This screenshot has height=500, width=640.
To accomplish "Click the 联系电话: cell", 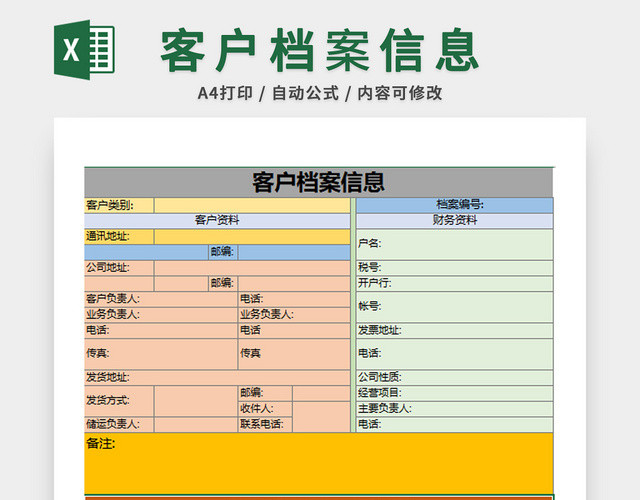I will pyautogui.click(x=265, y=424).
